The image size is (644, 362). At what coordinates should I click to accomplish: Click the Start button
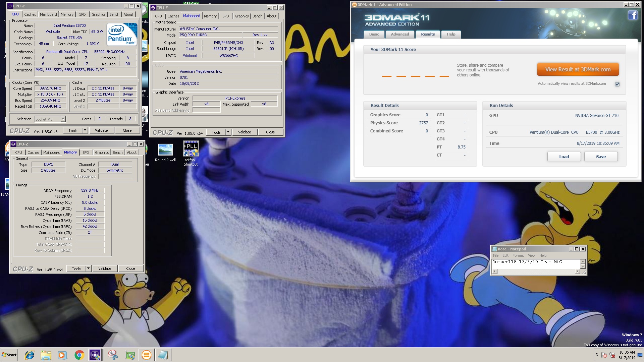9,355
